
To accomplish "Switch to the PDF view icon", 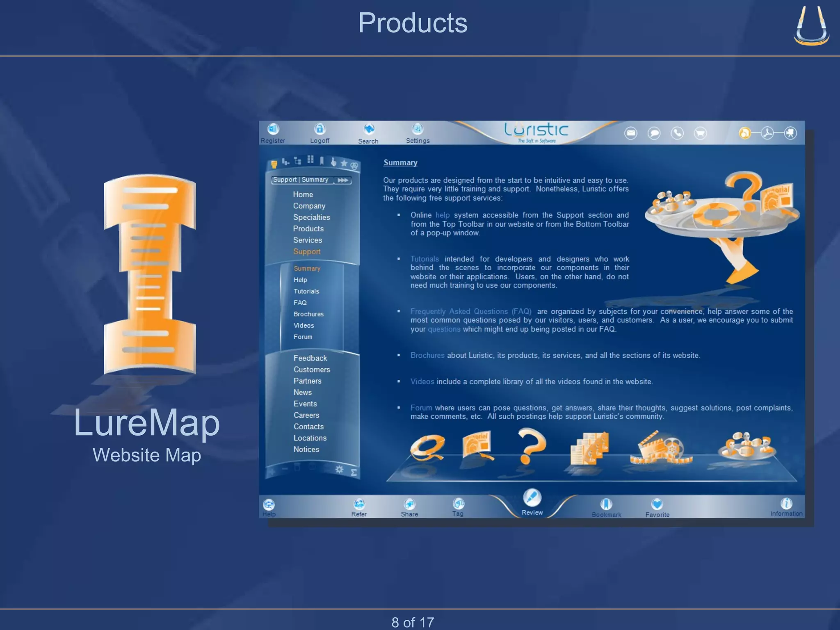I will point(767,133).
